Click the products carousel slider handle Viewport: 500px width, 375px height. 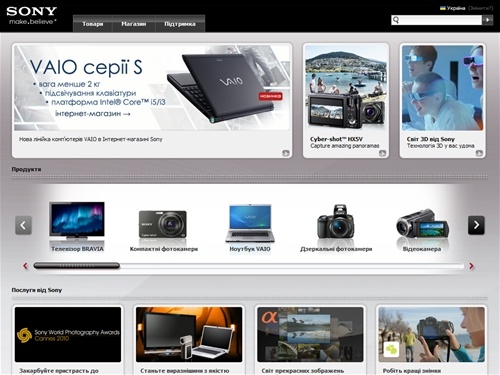(77, 266)
